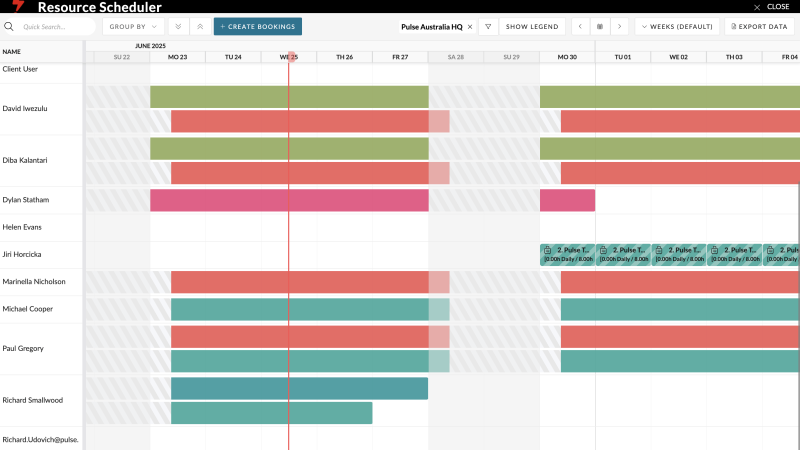
Task: Click the Create Bookings button
Action: (257, 27)
